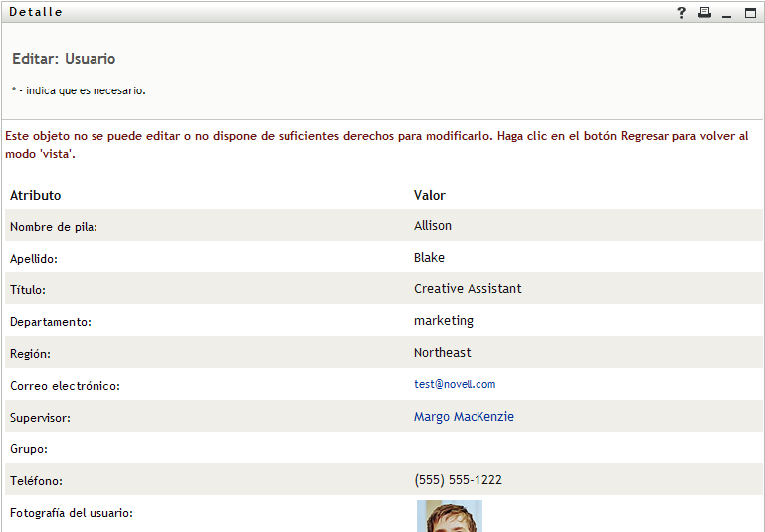The image size is (765, 532).
Task: Click the Grupo row label
Action: pos(29,449)
